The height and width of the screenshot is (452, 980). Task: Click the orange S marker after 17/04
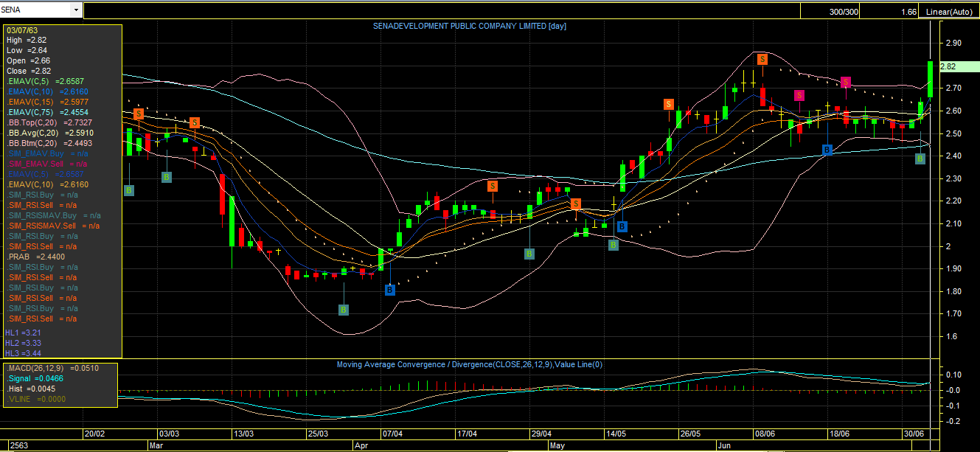pyautogui.click(x=493, y=186)
